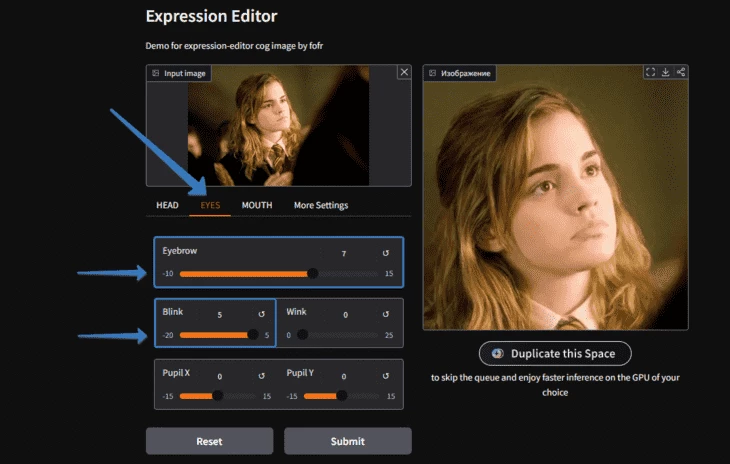
Task: Click the Eyebrow minimum value -10
Action: [168, 274]
